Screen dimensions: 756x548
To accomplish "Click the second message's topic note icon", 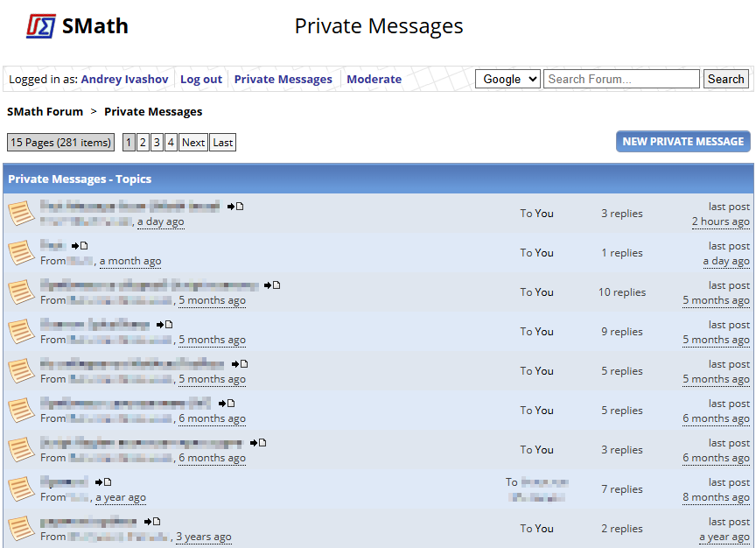I will [x=84, y=245].
